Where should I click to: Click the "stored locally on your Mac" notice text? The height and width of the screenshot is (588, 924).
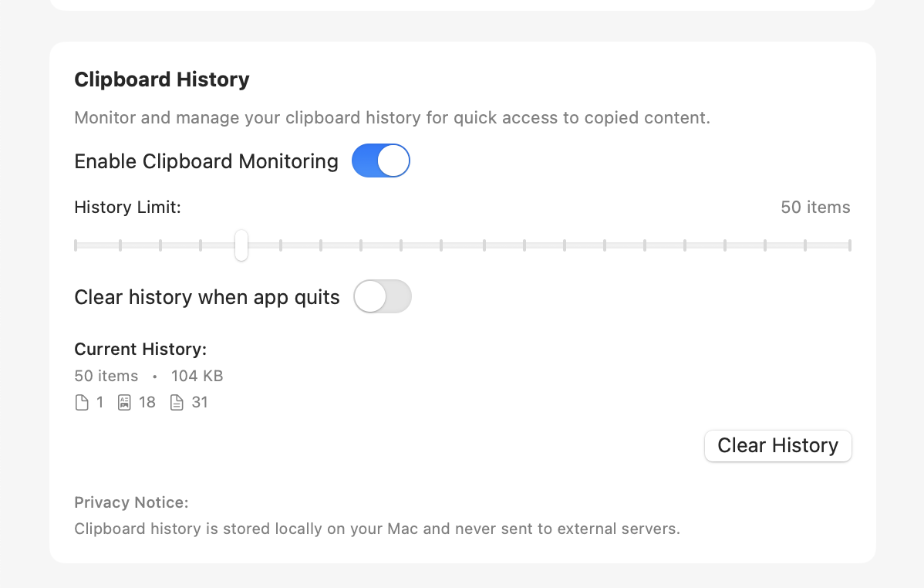coord(377,529)
